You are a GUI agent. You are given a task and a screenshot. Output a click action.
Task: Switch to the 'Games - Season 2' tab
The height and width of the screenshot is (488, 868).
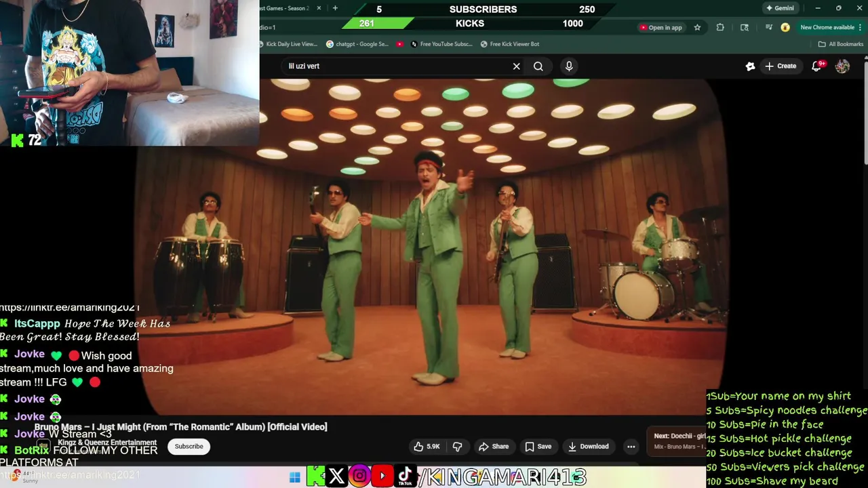(x=286, y=8)
